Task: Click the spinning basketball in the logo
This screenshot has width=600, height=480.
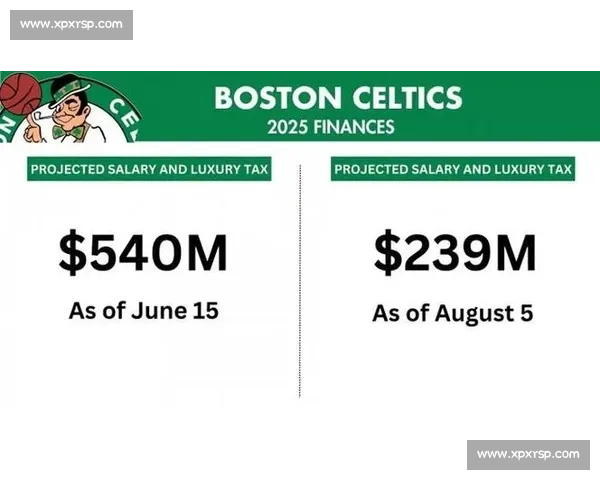Action: click(x=20, y=93)
